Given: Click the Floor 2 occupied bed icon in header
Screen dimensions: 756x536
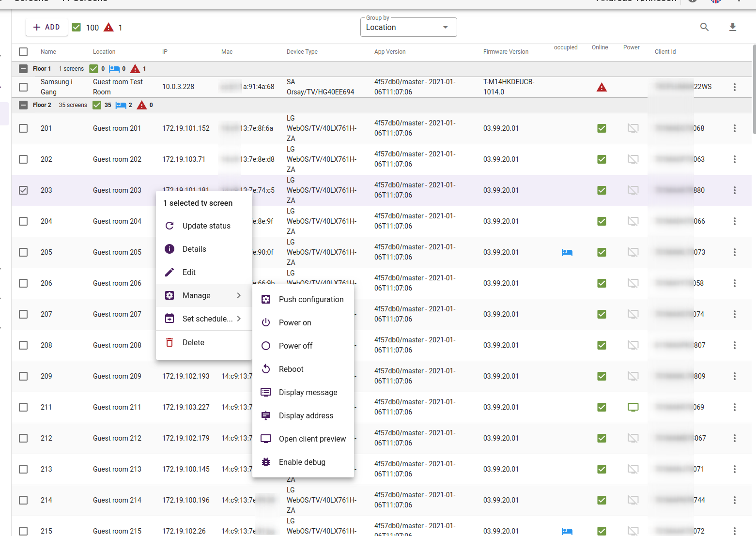Looking at the screenshot, I should click(121, 105).
